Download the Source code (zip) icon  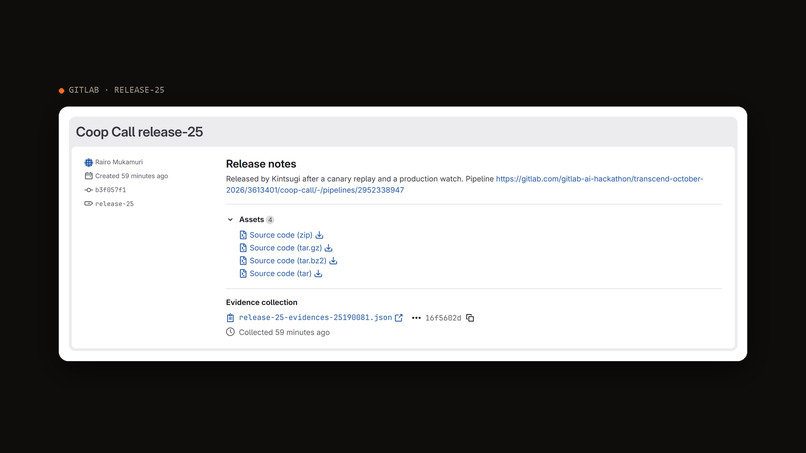[319, 235]
